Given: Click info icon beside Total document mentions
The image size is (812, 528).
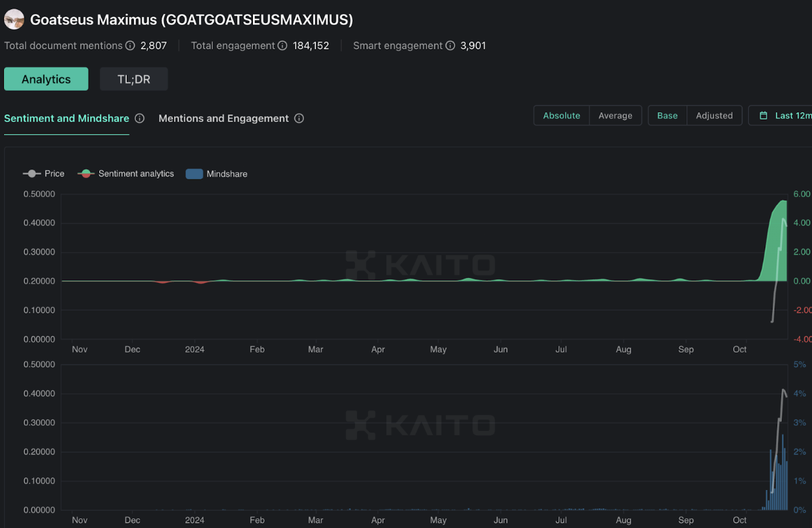Looking at the screenshot, I should pyautogui.click(x=130, y=46).
